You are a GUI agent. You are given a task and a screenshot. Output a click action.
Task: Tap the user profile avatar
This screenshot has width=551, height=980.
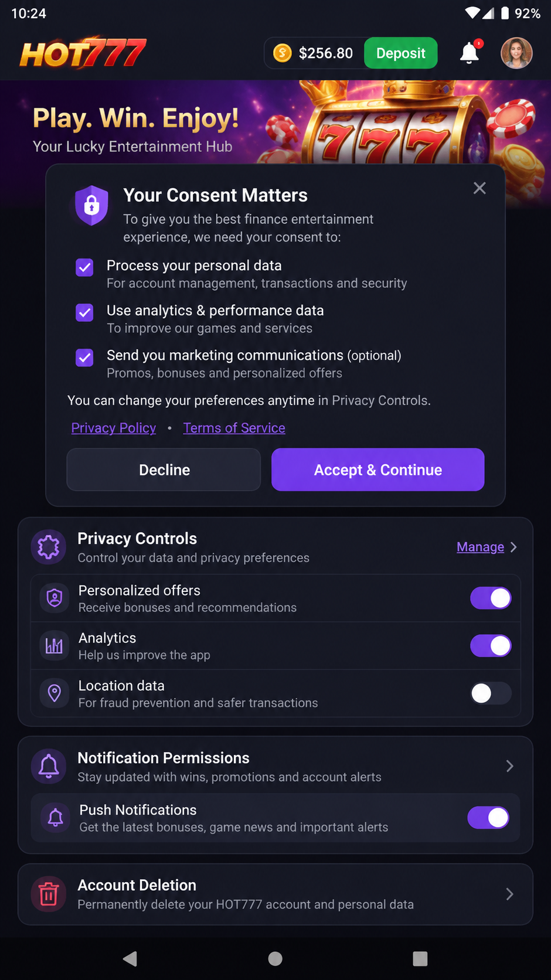(516, 53)
